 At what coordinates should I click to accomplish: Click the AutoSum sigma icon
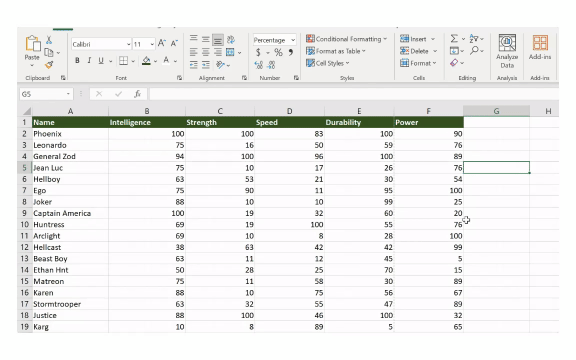coord(454,39)
